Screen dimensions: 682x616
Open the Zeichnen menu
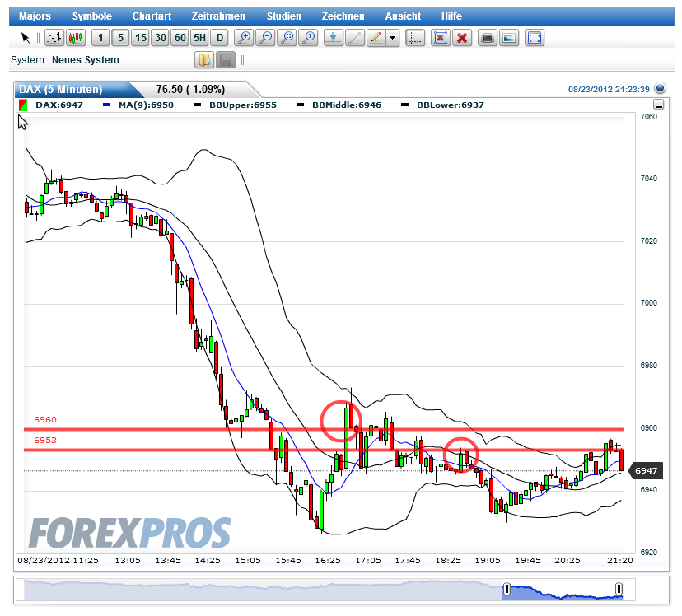pos(343,16)
